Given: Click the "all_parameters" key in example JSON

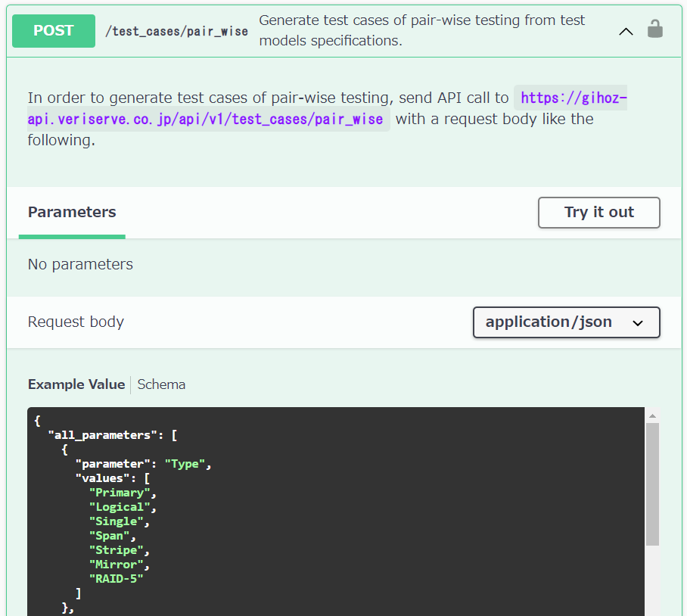Looking at the screenshot, I should point(102,435).
